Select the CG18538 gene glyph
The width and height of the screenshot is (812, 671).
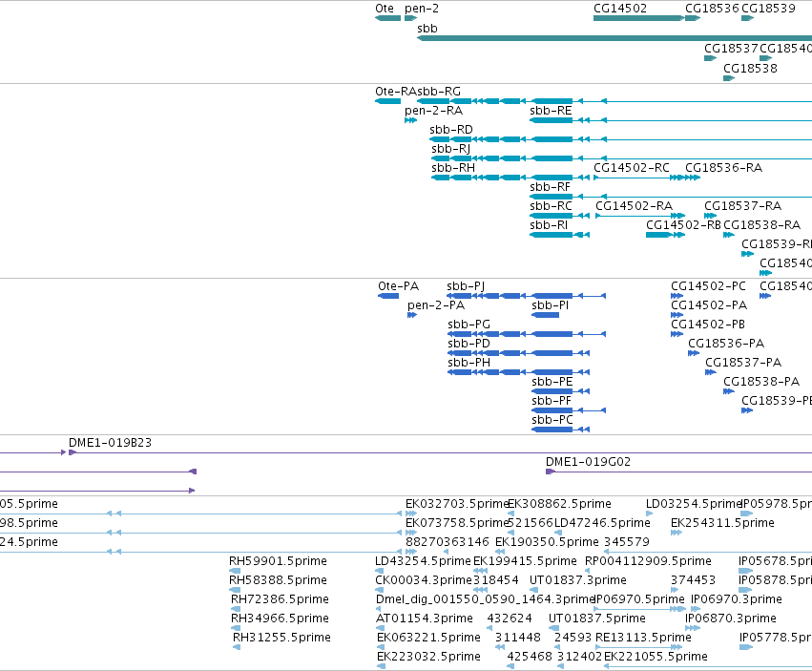pyautogui.click(x=729, y=78)
